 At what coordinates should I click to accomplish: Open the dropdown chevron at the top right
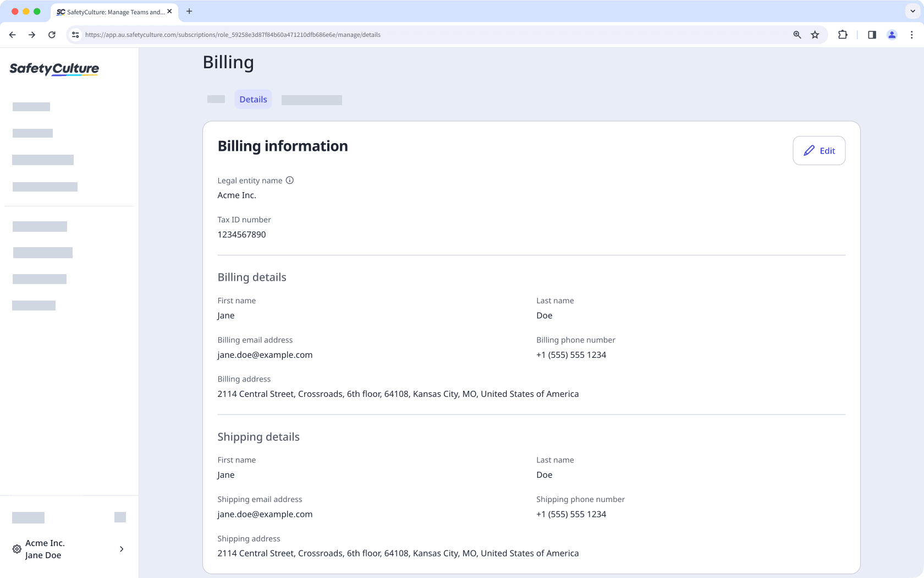click(x=912, y=11)
